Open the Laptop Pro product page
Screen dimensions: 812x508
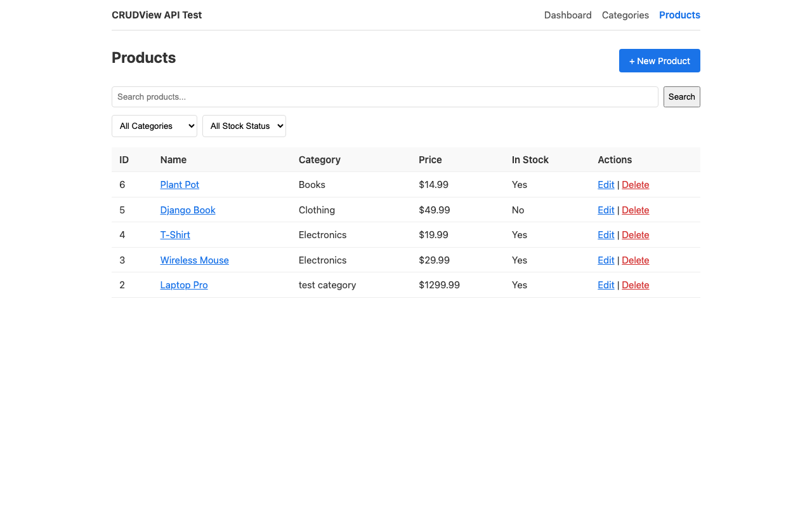click(183, 284)
